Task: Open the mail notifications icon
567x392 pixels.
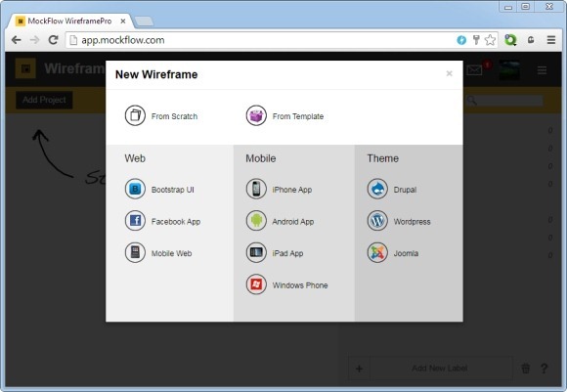Action: (474, 69)
